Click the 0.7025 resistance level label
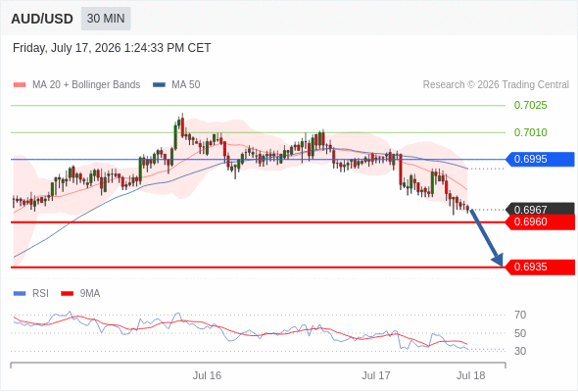This screenshot has width=578, height=392. point(530,106)
